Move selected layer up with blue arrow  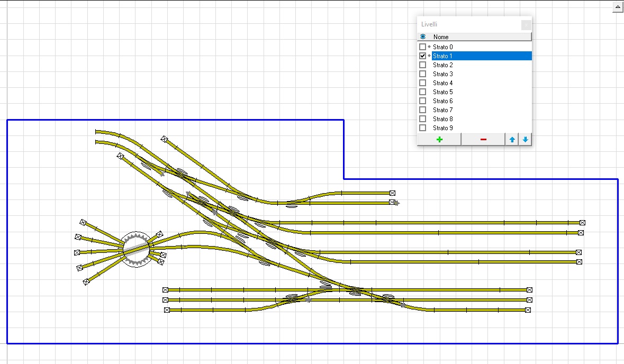click(x=512, y=140)
